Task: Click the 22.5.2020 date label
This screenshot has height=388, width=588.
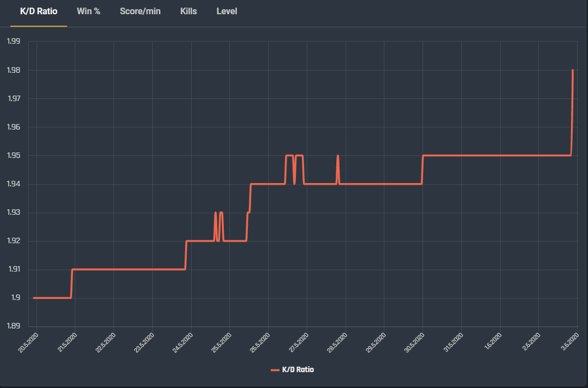Action: point(106,343)
